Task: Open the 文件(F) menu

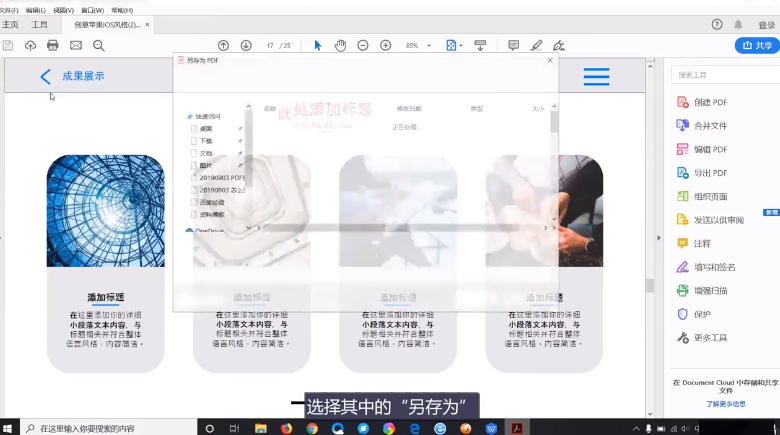Action: (x=9, y=10)
